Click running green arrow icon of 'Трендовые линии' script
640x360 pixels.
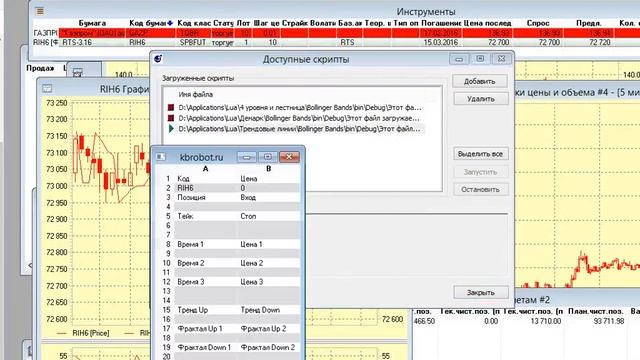(171, 129)
